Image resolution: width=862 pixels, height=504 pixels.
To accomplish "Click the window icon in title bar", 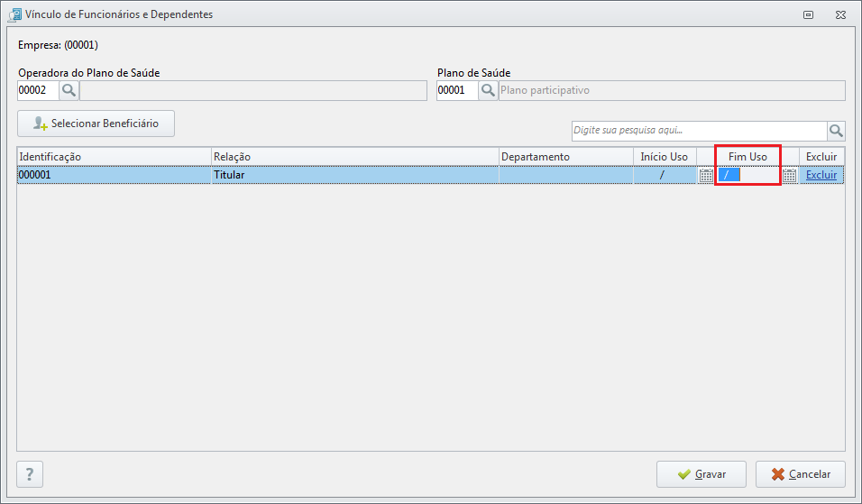I will tap(14, 14).
